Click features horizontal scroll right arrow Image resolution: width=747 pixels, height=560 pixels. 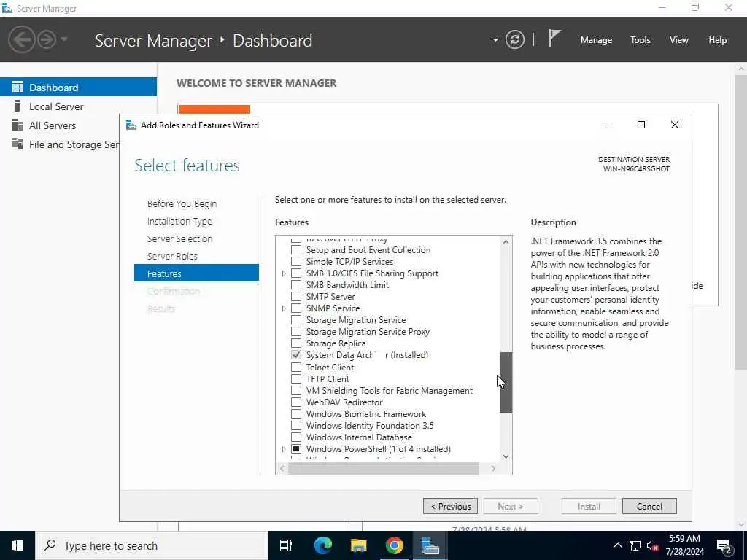[494, 469]
